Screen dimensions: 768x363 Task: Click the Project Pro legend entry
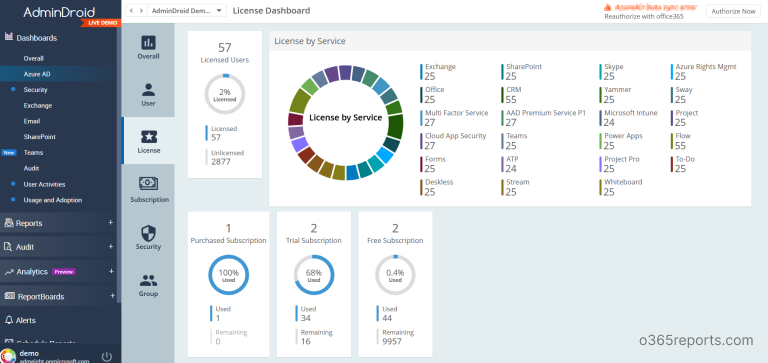pyautogui.click(x=620, y=164)
